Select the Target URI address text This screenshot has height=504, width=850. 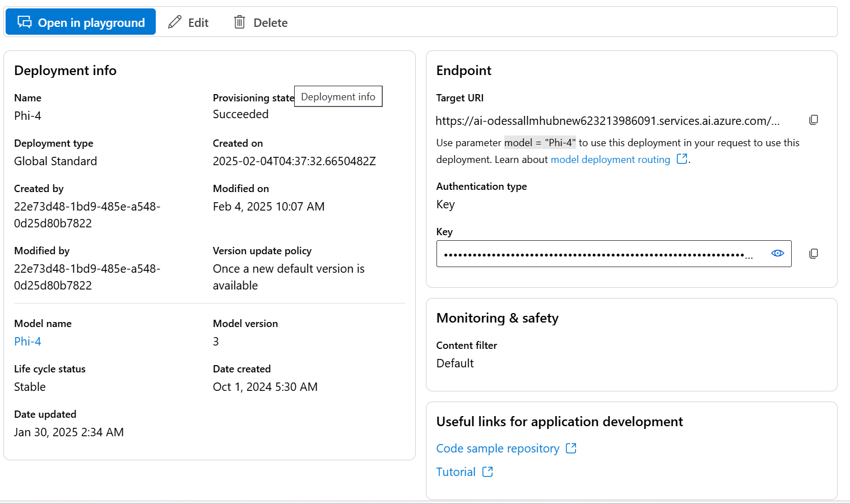(x=607, y=121)
